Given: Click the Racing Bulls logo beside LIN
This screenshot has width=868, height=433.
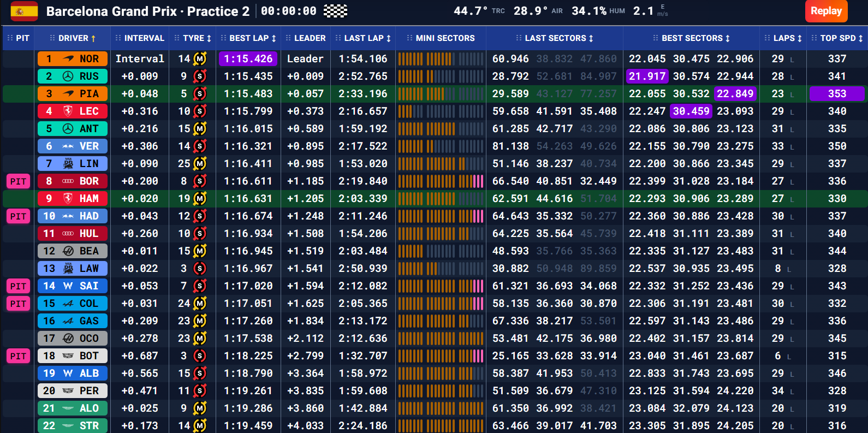Looking at the screenshot, I should [x=68, y=163].
